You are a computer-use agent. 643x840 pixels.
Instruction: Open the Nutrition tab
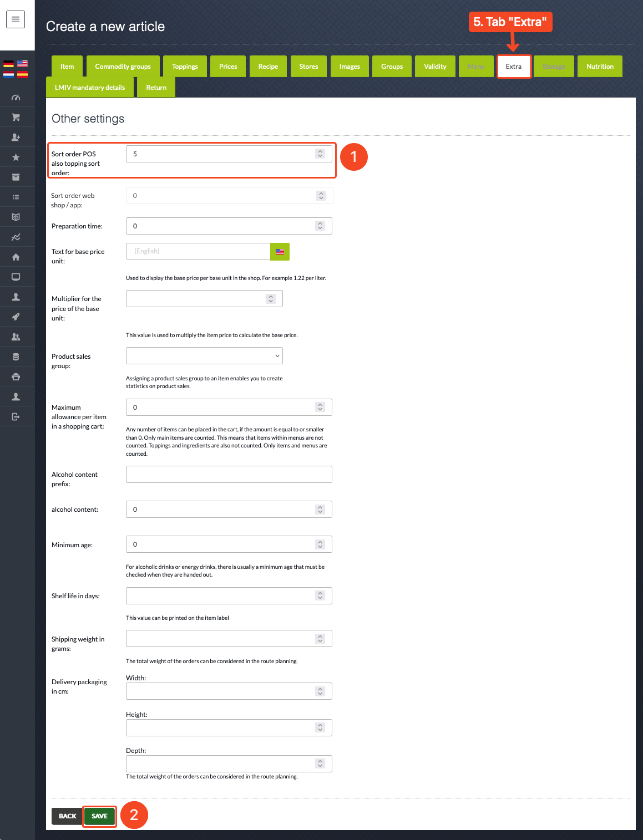(x=600, y=67)
